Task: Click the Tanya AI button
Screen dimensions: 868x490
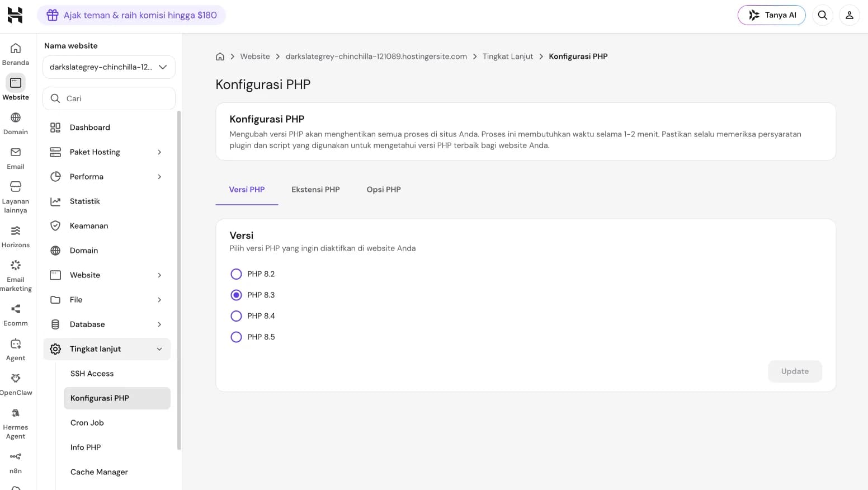Action: click(x=772, y=15)
